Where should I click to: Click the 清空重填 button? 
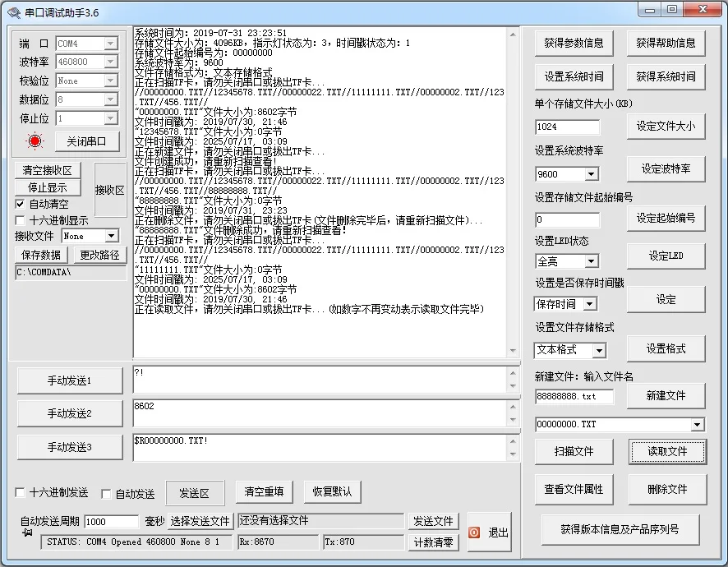(264, 491)
